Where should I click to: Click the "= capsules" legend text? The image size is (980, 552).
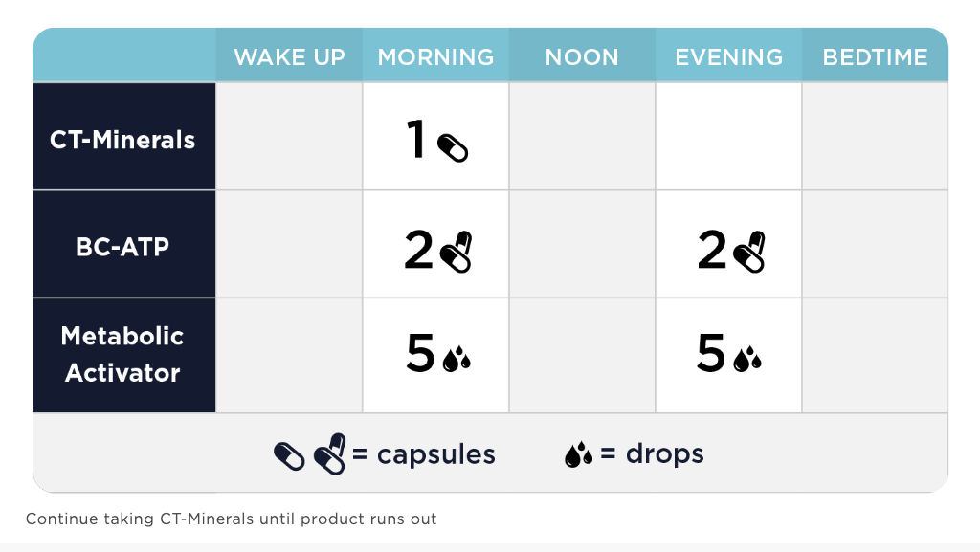click(x=424, y=454)
